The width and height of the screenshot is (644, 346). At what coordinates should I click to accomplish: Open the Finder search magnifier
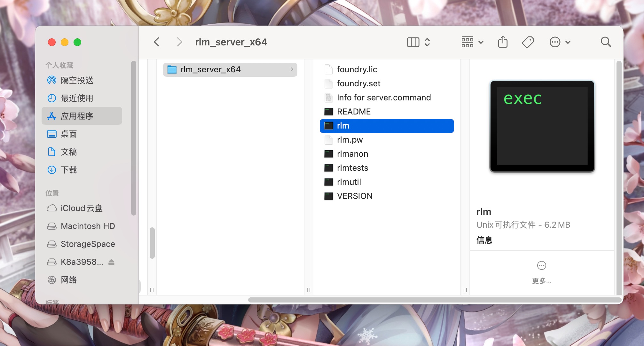pos(606,42)
